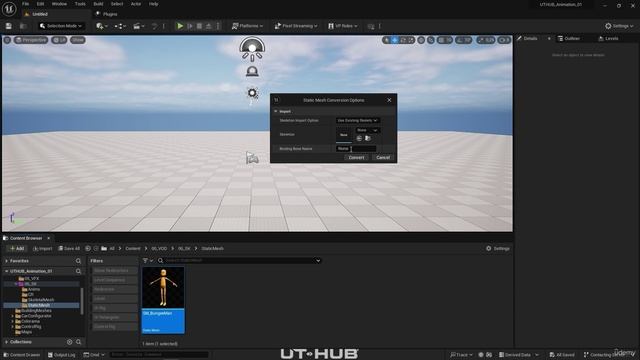
Task: Open Skeleton Import Option dropdown
Action: pyautogui.click(x=358, y=120)
